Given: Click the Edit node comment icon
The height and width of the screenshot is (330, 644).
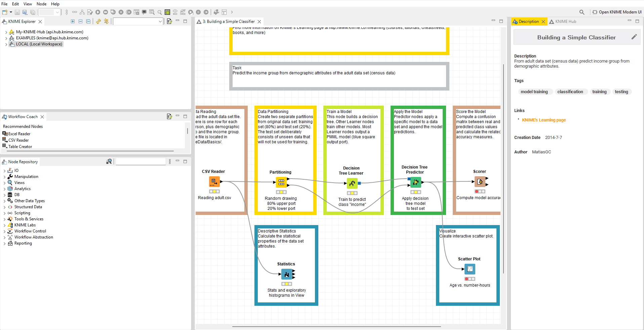Looking at the screenshot, I should [144, 12].
